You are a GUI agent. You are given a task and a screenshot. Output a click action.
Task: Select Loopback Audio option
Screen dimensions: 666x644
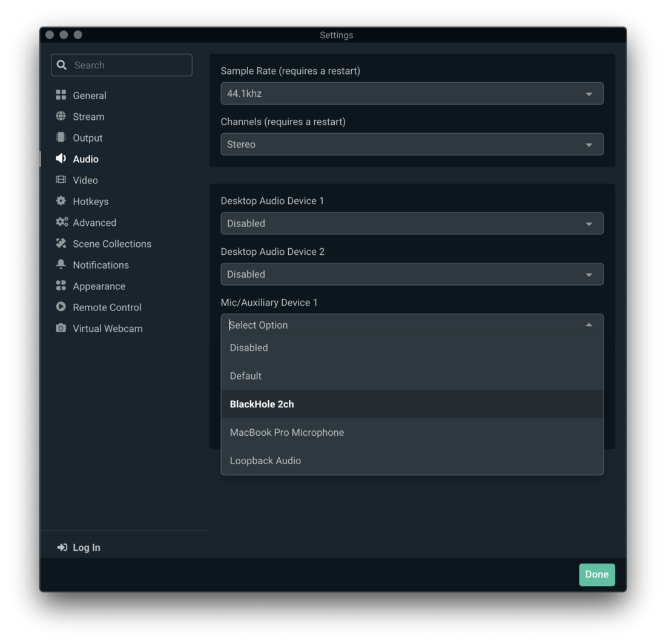point(412,461)
